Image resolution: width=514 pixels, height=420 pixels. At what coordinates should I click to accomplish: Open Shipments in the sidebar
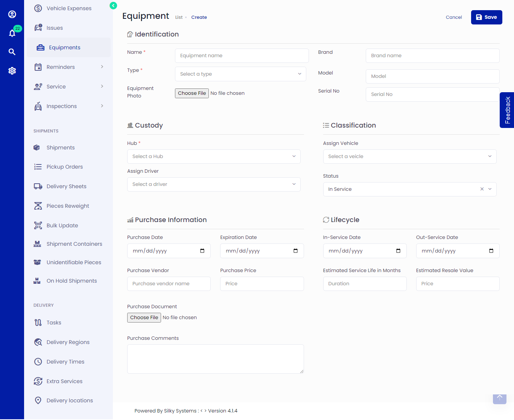pos(61,148)
